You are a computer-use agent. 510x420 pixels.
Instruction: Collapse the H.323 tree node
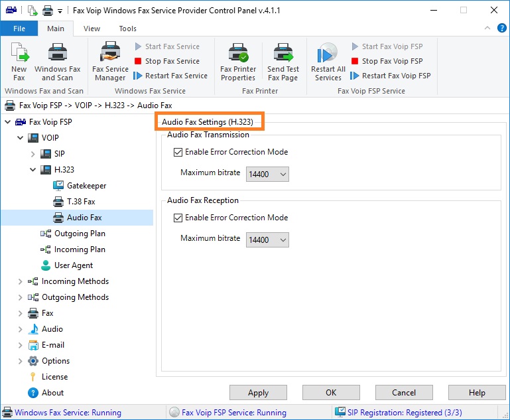click(x=32, y=170)
